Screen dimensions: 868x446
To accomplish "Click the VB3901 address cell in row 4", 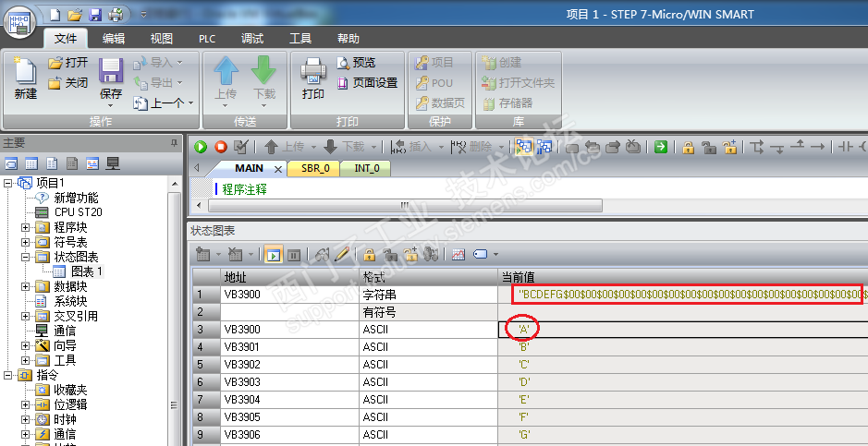I will pyautogui.click(x=289, y=347).
